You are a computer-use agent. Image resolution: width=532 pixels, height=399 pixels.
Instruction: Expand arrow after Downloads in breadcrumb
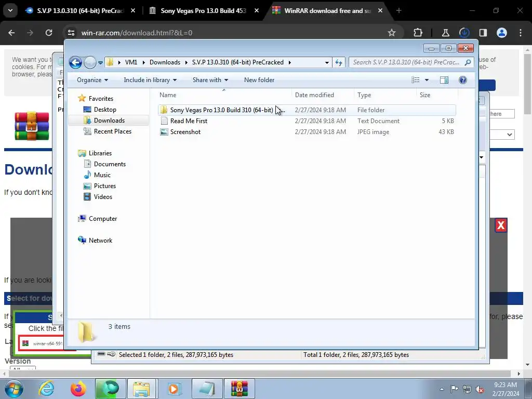tap(187, 62)
